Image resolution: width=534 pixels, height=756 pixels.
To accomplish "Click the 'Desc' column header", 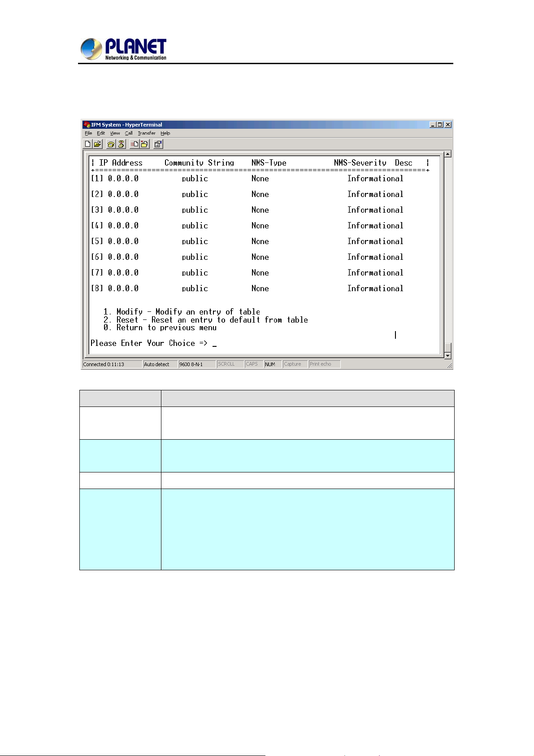I will tap(404, 163).
